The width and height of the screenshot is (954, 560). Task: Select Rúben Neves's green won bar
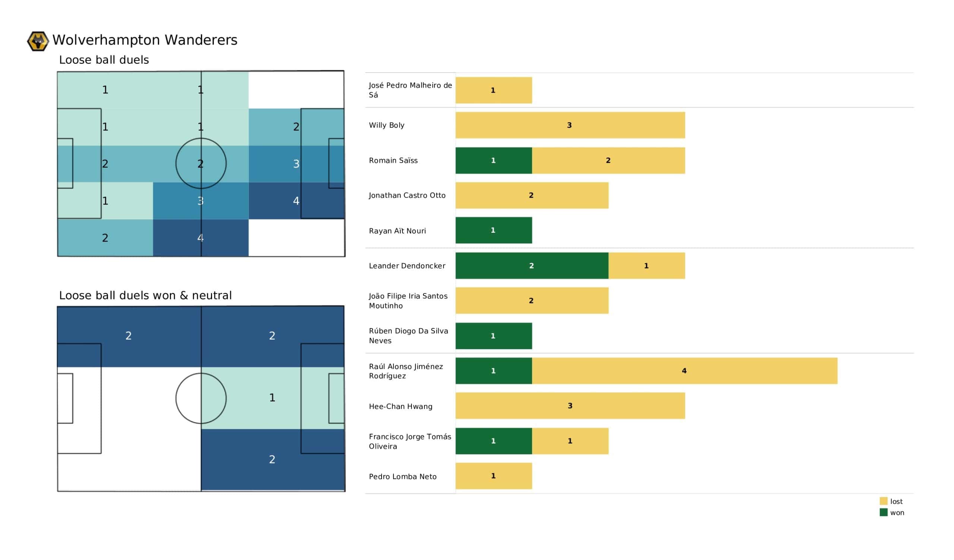pos(493,335)
